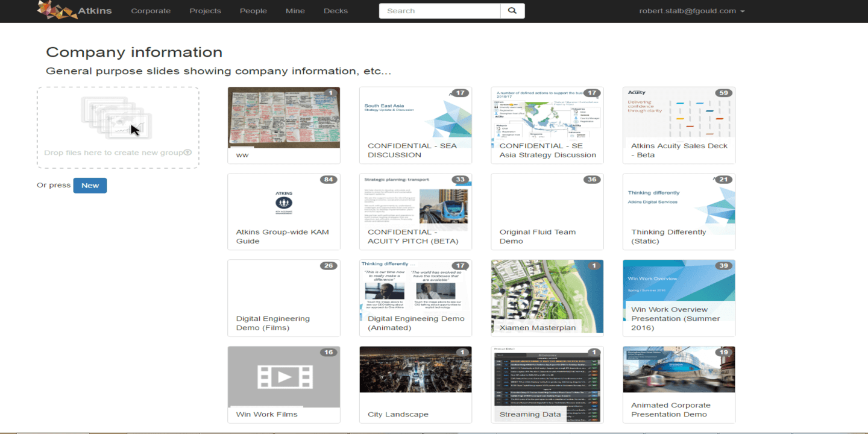
Task: Click the "Company information" heading
Action: [x=134, y=52]
